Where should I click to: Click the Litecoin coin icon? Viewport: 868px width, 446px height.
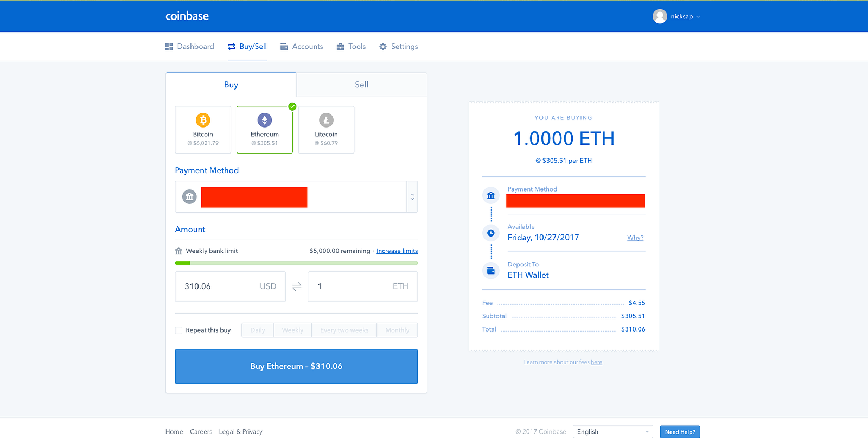click(x=327, y=120)
